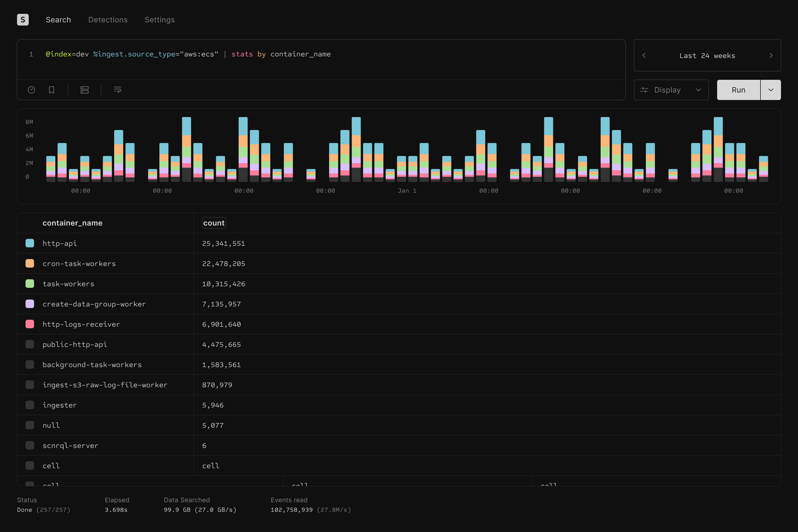This screenshot has width=798, height=532.
Task: Enable the ingest-s3-raw-log-file-worker checkbox
Action: 30,385
